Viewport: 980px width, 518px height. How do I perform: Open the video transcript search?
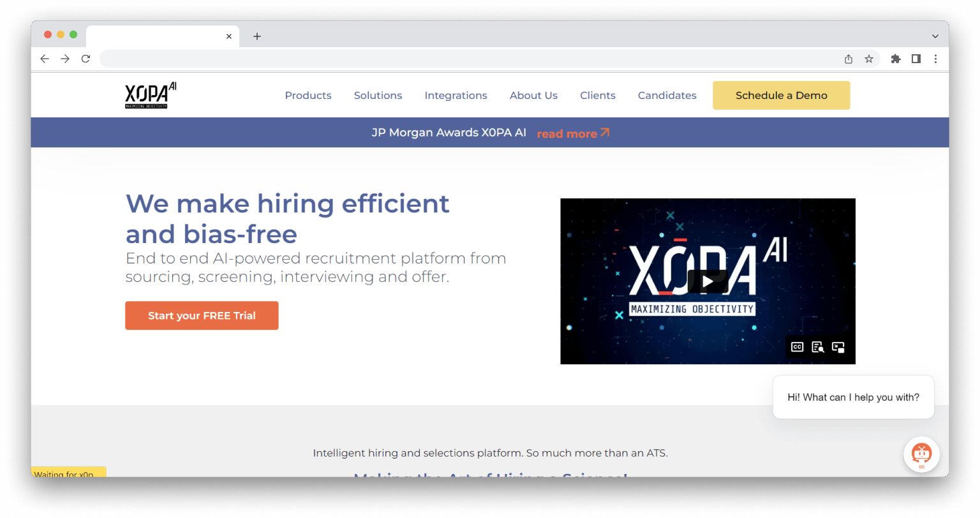(x=817, y=347)
